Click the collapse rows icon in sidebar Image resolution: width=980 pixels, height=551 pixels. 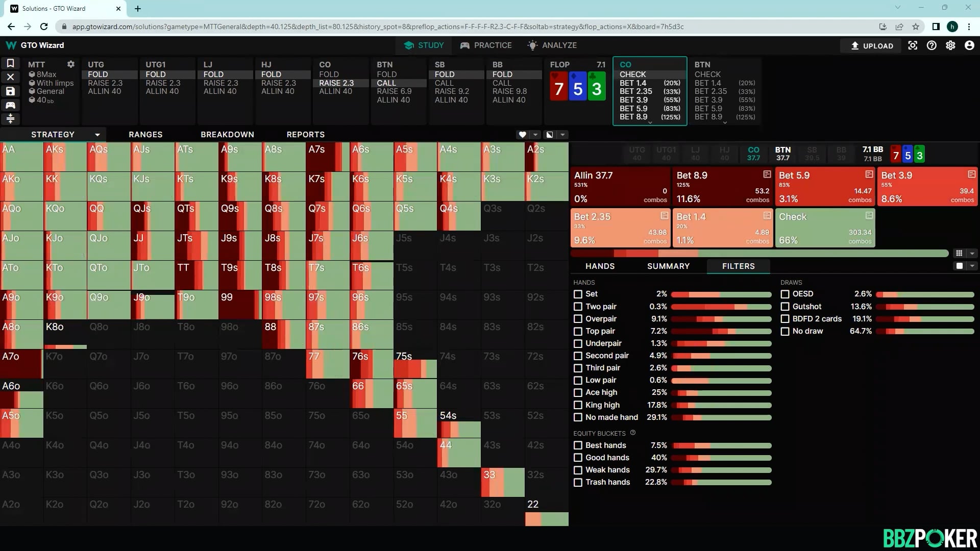pyautogui.click(x=10, y=119)
